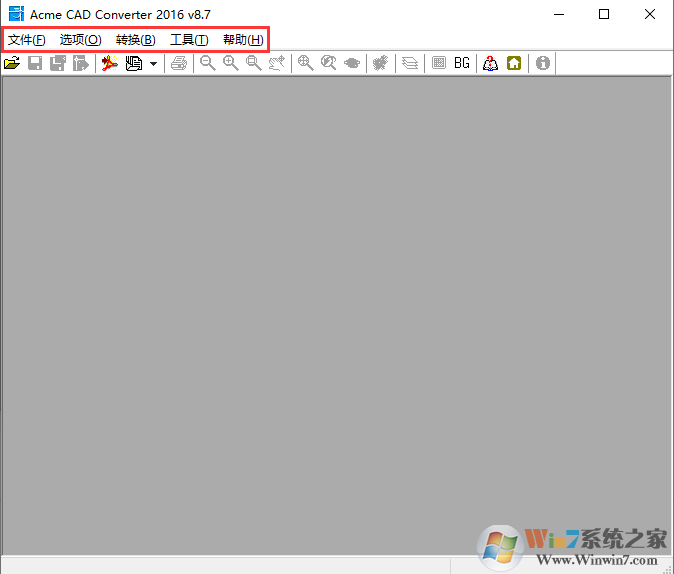
Task: Click the print icon
Action: [179, 63]
